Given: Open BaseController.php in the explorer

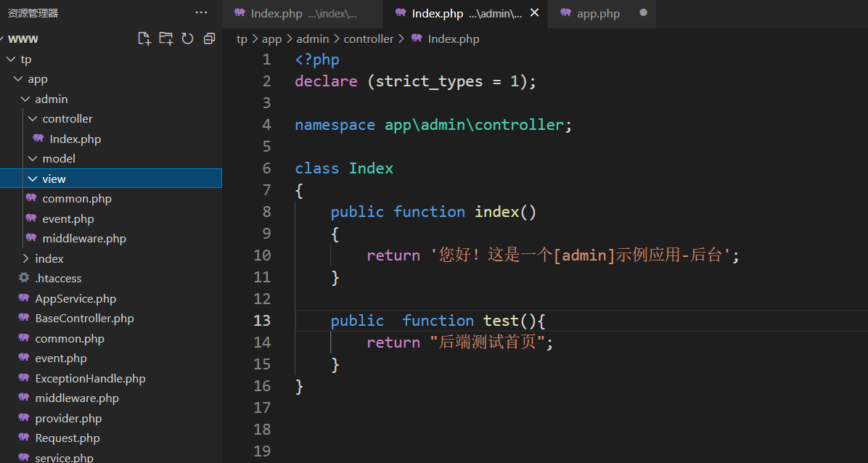Looking at the screenshot, I should [x=85, y=319].
